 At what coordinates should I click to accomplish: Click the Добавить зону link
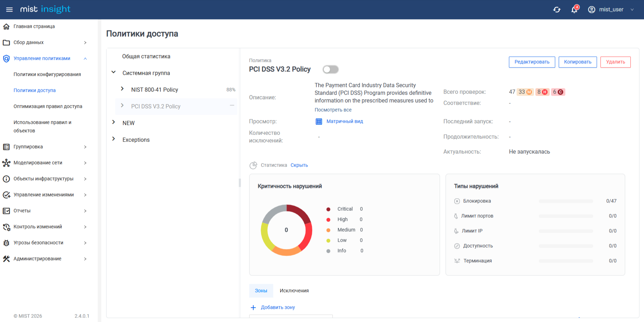coord(278,307)
